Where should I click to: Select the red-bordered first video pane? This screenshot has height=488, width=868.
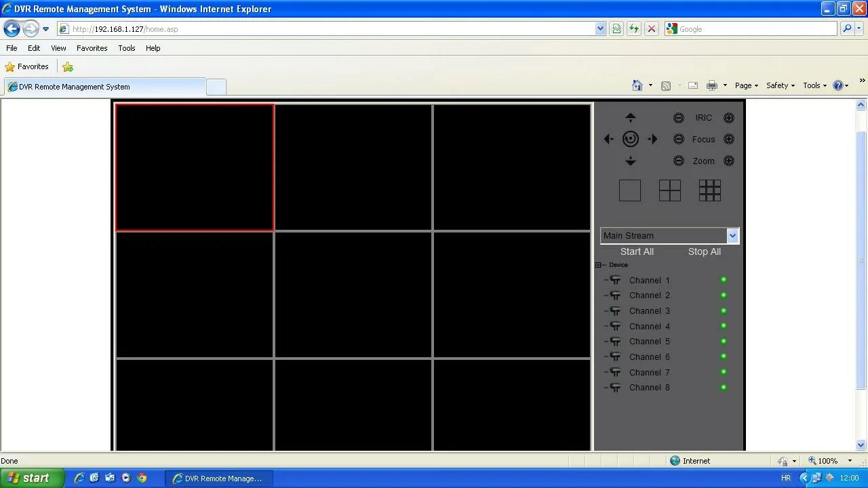195,167
